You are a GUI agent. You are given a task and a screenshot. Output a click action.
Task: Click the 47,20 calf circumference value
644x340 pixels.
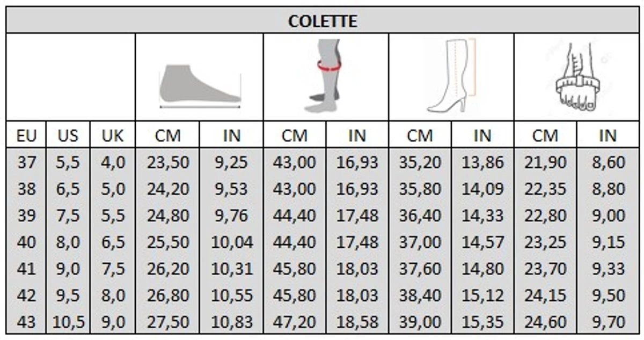click(x=294, y=322)
